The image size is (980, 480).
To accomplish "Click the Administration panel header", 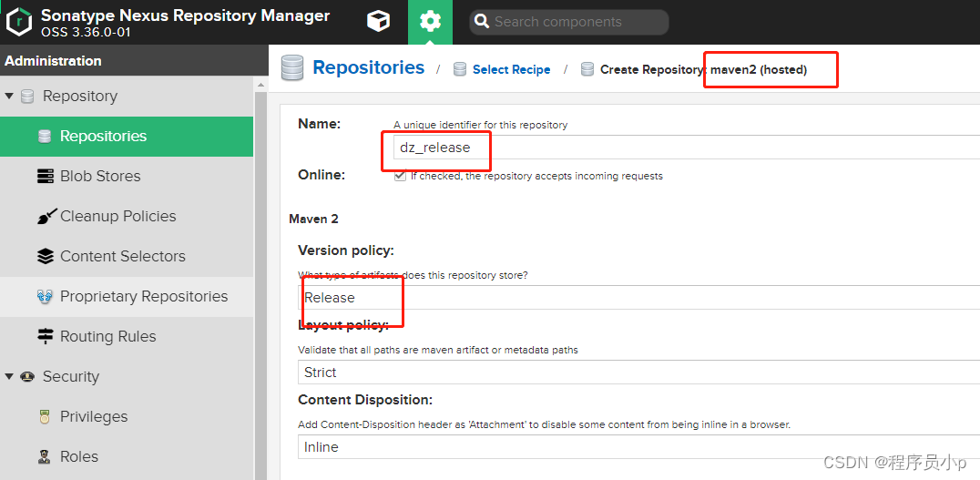I will point(135,61).
